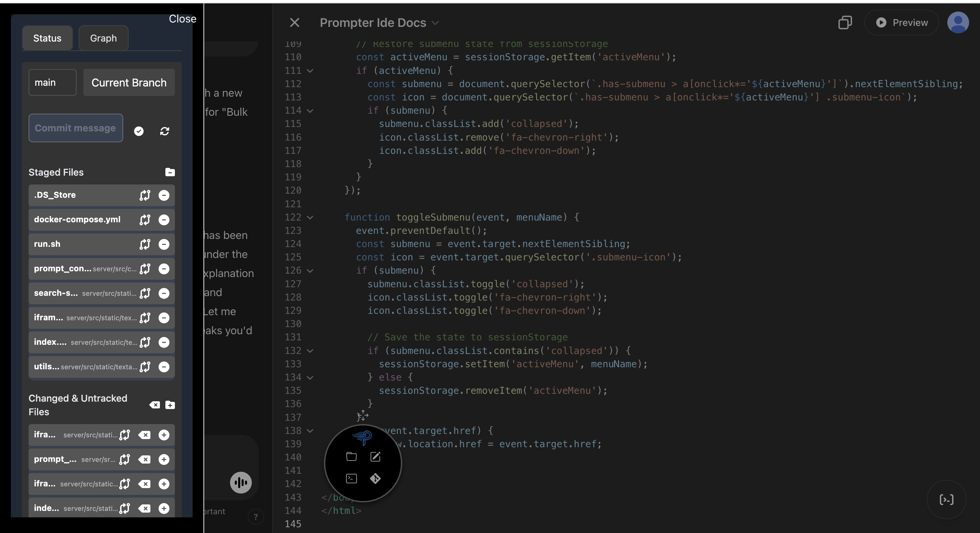The image size is (980, 533).
Task: Switch to the Graph tab
Action: coord(103,38)
